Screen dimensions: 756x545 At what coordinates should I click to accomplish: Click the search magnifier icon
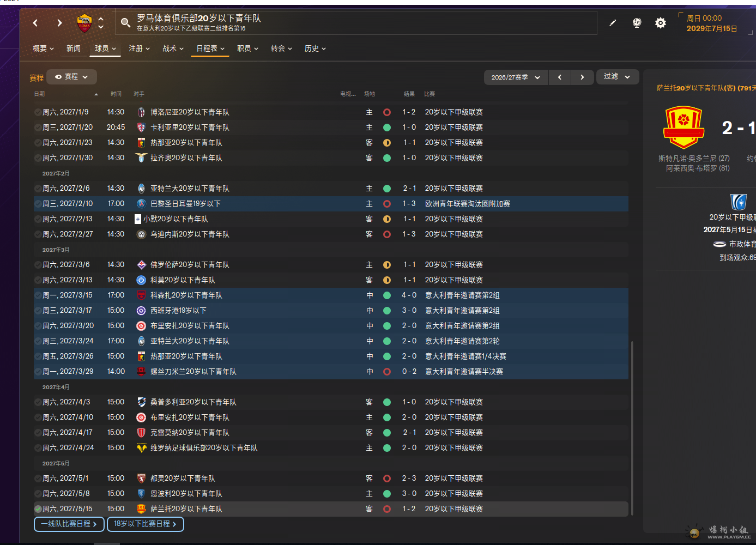[x=125, y=23]
